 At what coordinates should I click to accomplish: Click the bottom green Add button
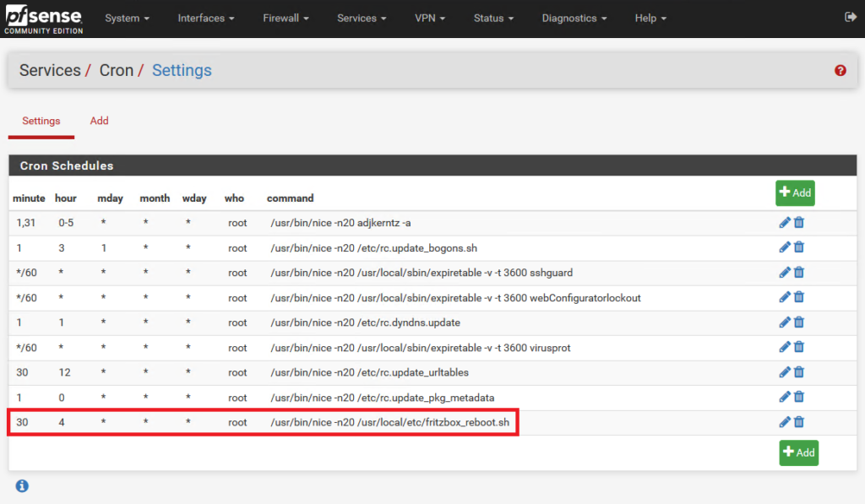tap(798, 453)
